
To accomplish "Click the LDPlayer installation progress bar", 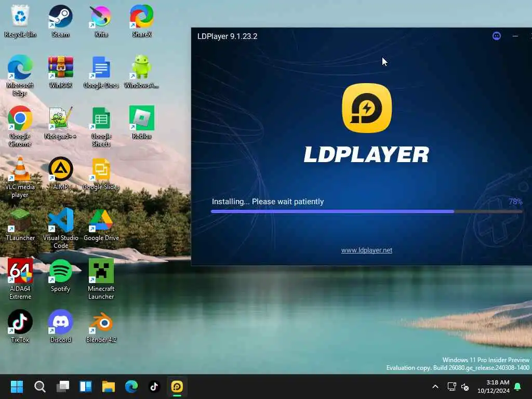I will click(x=366, y=211).
